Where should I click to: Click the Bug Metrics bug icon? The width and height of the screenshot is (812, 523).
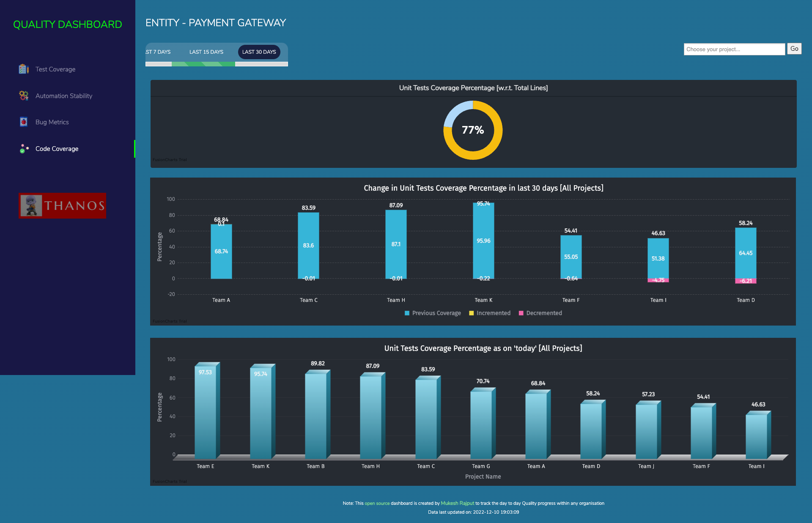pyautogui.click(x=24, y=122)
